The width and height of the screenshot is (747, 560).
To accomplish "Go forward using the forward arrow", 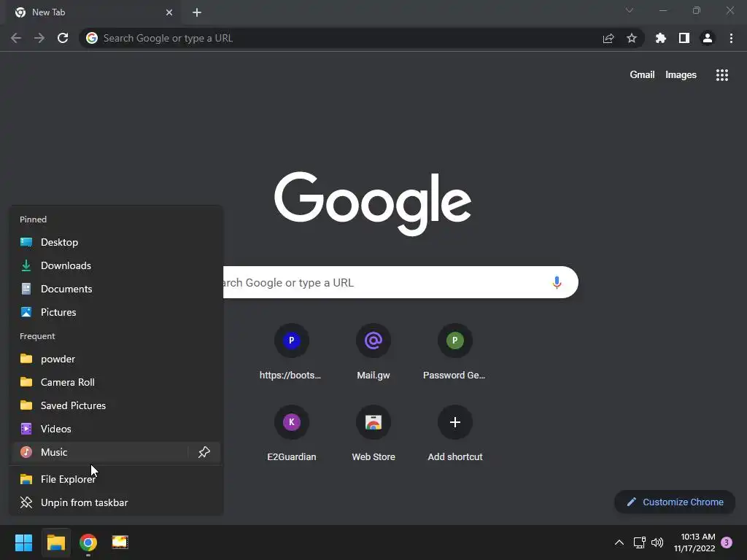I will (39, 38).
